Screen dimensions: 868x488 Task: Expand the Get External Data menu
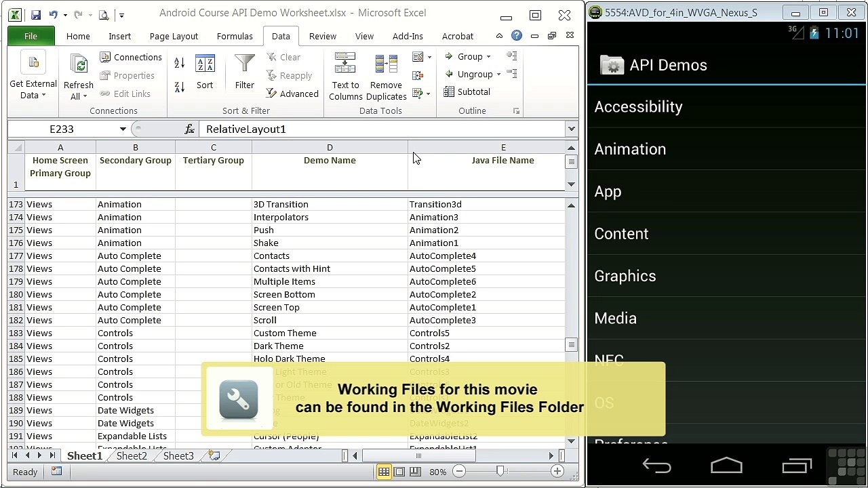click(33, 77)
